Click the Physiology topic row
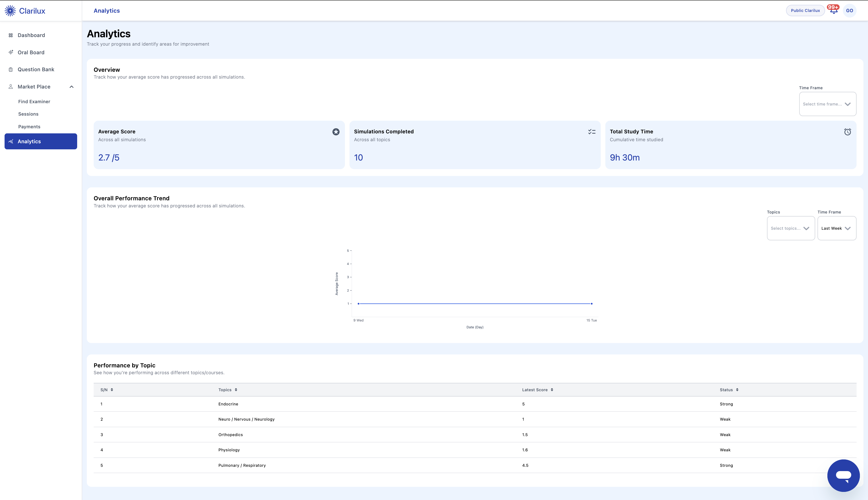Viewport: 868px width, 500px height. pyautogui.click(x=475, y=450)
